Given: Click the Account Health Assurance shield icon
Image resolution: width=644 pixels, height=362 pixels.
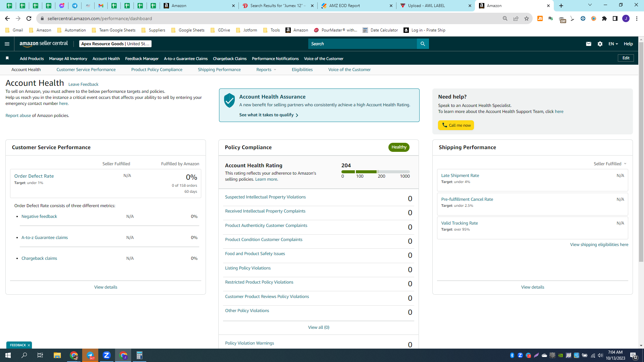Looking at the screenshot, I should (229, 100).
